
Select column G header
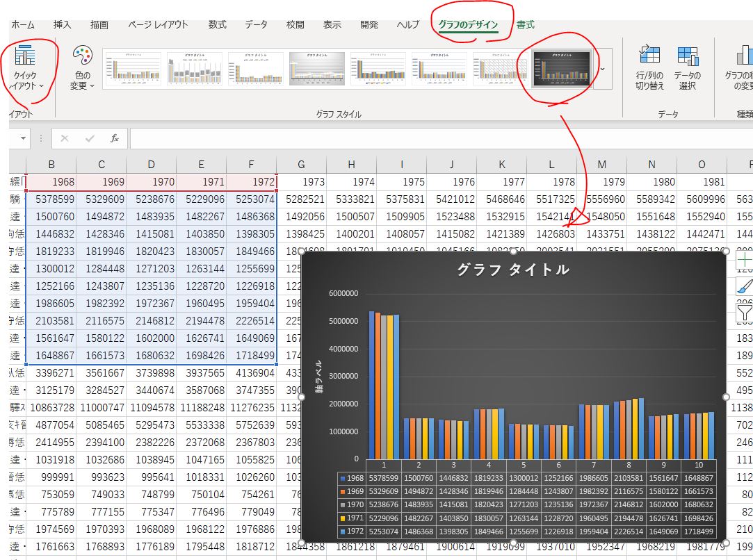coord(301,164)
